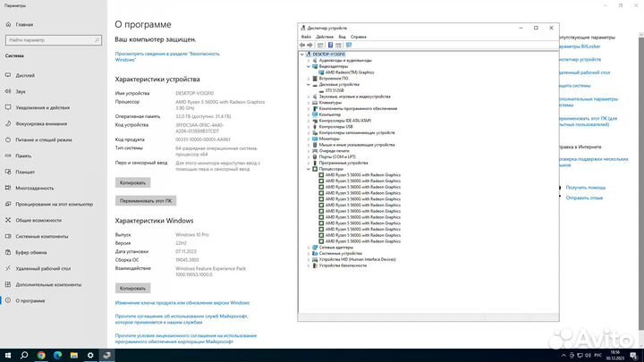This screenshot has height=362, width=644.
Task: Select Системные устройства tree row
Action: pos(341,254)
